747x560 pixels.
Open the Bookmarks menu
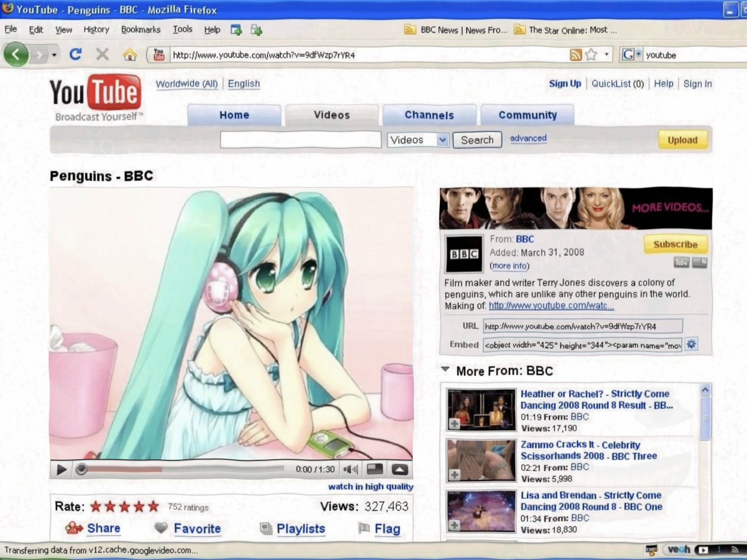click(141, 30)
